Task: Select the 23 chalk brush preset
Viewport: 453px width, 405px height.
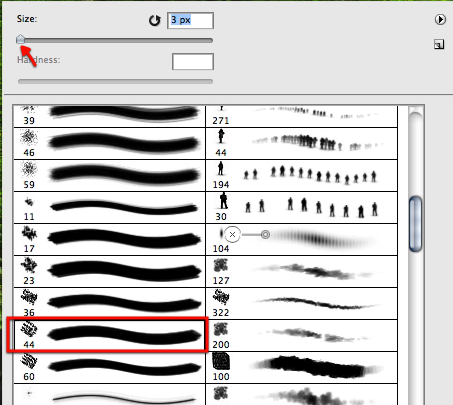Action: click(x=109, y=271)
